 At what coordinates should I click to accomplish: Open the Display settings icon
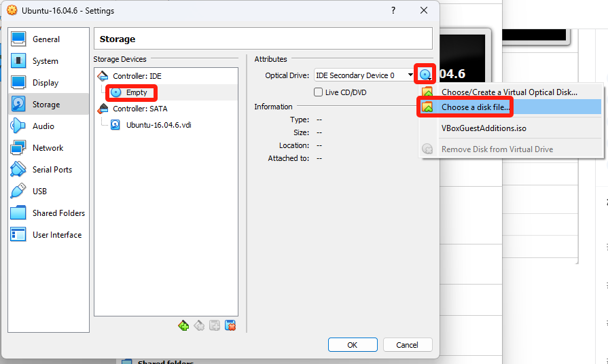tap(18, 82)
